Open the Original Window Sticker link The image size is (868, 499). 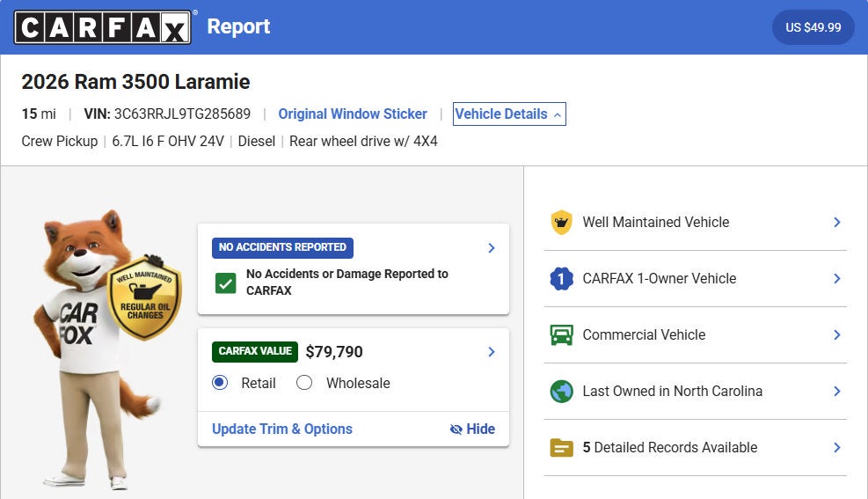click(353, 114)
